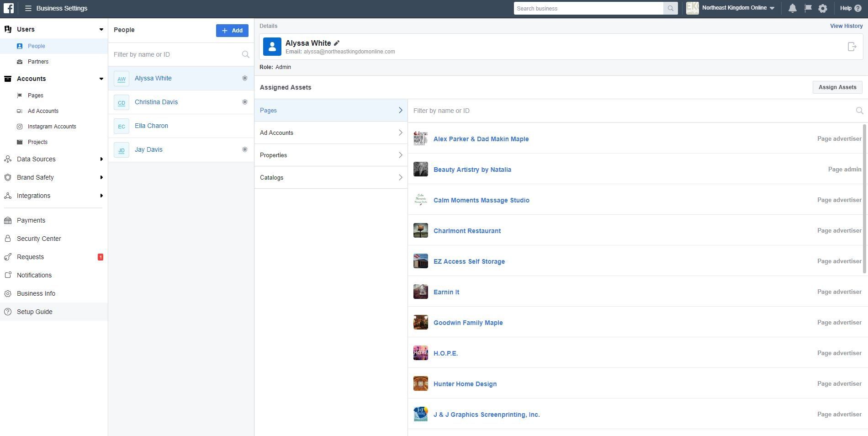Image resolution: width=868 pixels, height=436 pixels.
Task: Click the chevron on Catalogs row
Action: coord(401,177)
